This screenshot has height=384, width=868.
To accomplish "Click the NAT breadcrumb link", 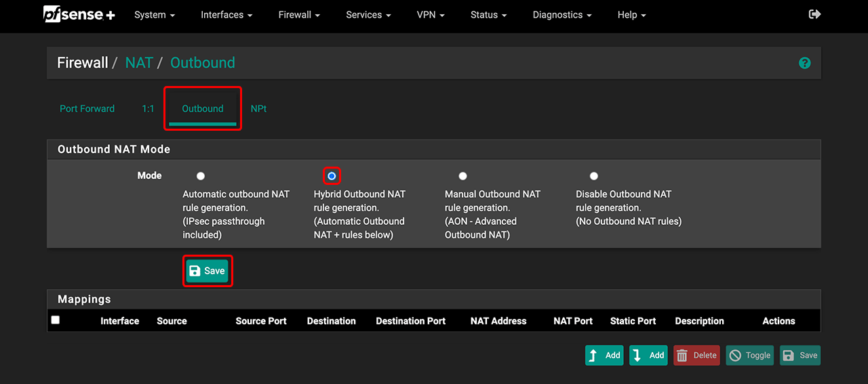I will 139,63.
